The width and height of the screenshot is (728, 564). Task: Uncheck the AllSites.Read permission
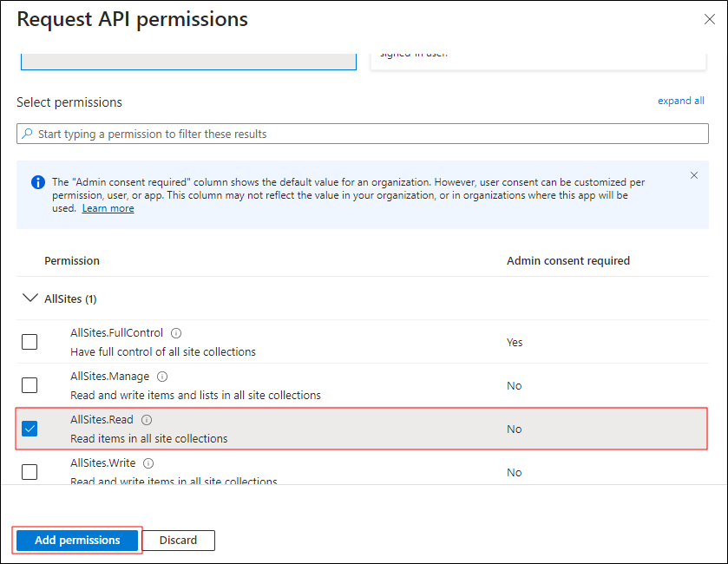30,429
